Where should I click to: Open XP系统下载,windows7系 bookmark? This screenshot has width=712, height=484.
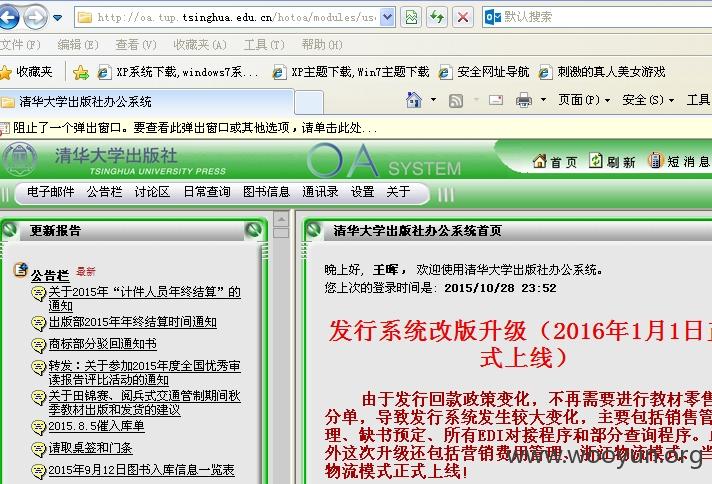(178, 72)
